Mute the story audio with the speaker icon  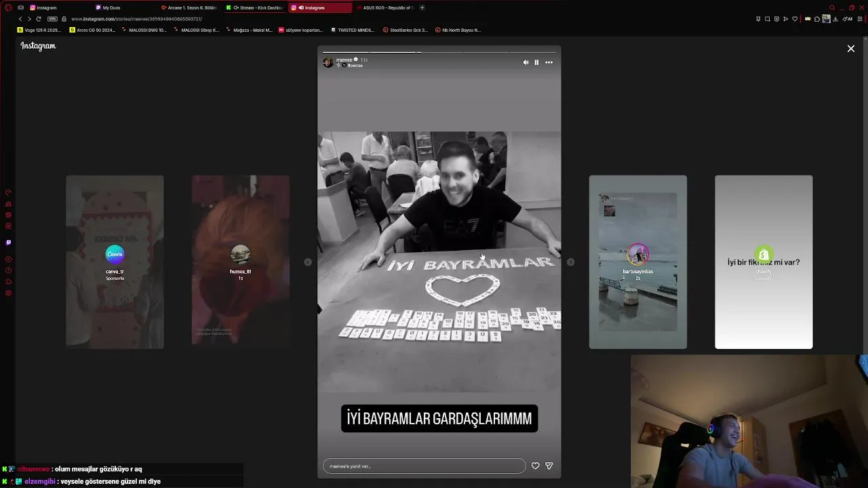click(x=526, y=62)
